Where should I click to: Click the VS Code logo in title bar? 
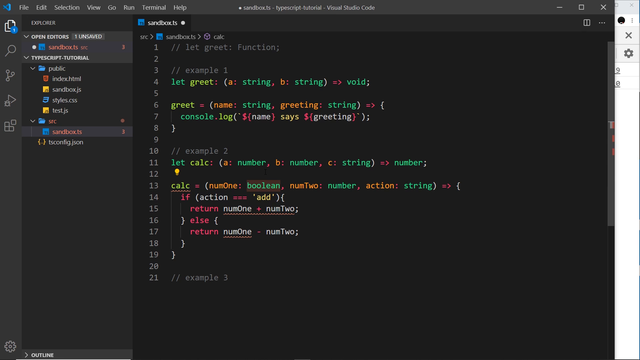(x=7, y=7)
